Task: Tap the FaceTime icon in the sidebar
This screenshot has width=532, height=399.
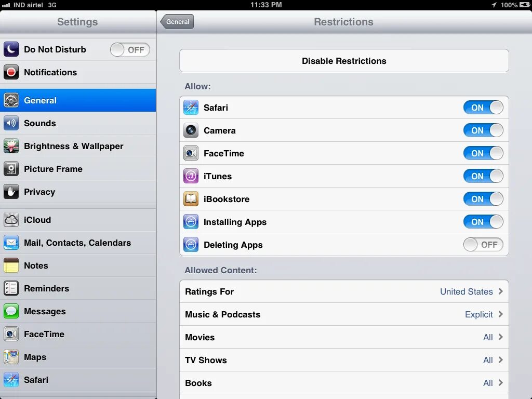Action: point(11,334)
